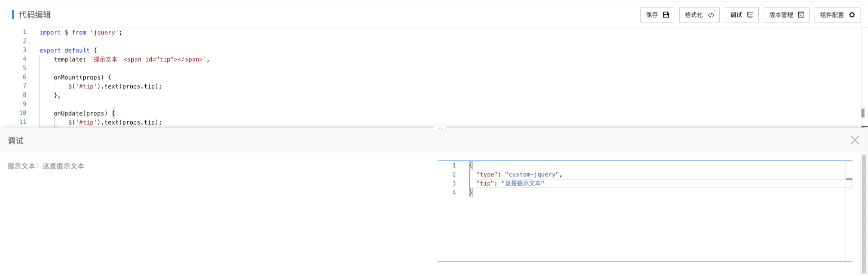Click the onMount function line
Screen dimensions: 868x276
pyautogui.click(x=83, y=77)
